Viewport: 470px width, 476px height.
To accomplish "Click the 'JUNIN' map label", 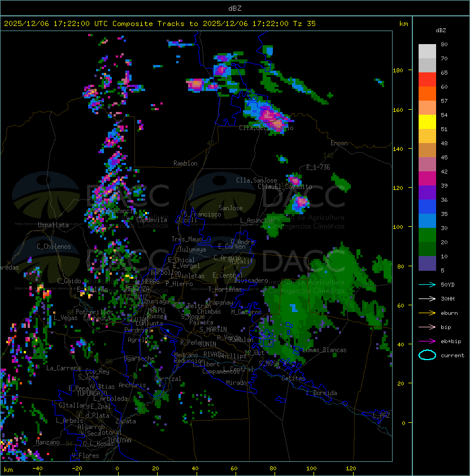I will tap(208, 344).
